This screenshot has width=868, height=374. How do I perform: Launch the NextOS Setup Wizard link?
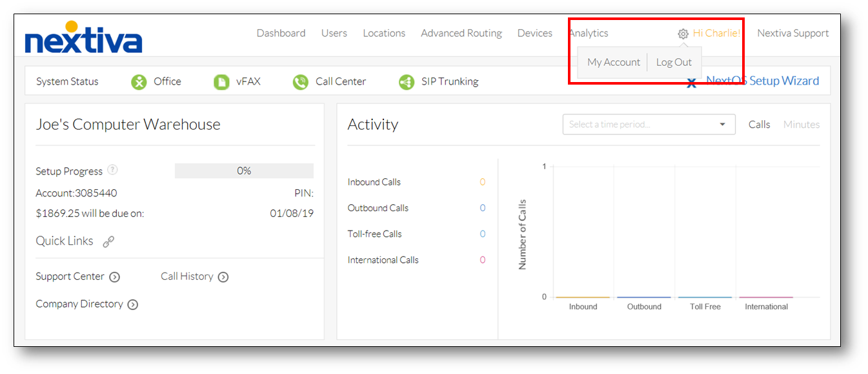(x=763, y=80)
